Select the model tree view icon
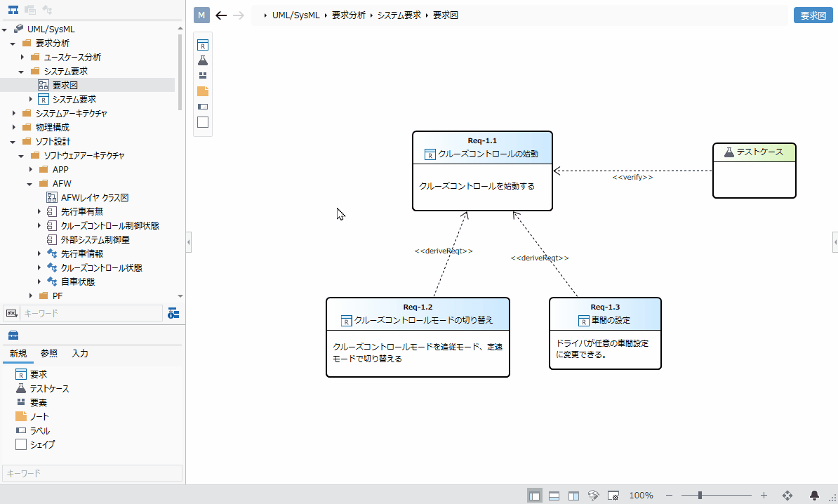 pos(13,10)
